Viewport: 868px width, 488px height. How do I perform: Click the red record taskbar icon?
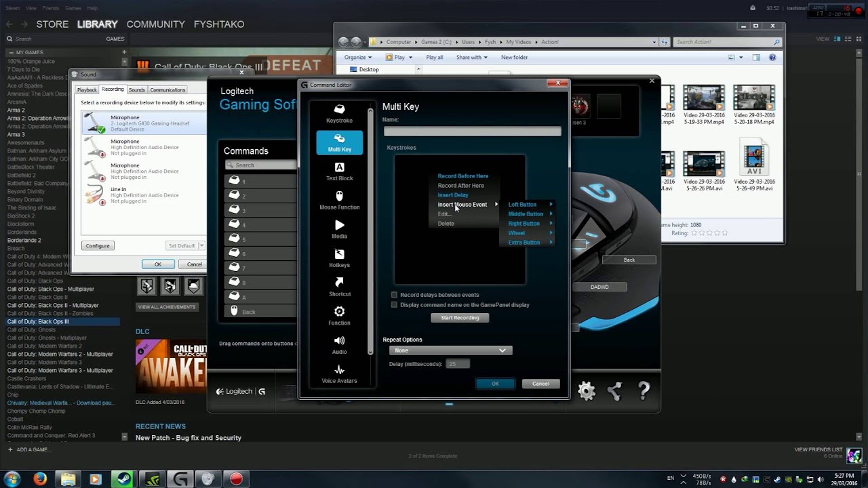[x=236, y=479]
